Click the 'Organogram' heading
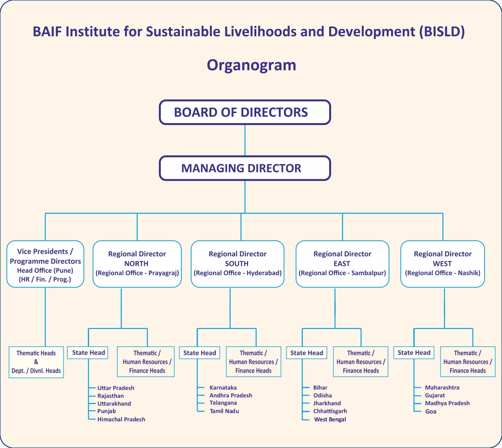Image resolution: width=502 pixels, height=448 pixels. [251, 65]
